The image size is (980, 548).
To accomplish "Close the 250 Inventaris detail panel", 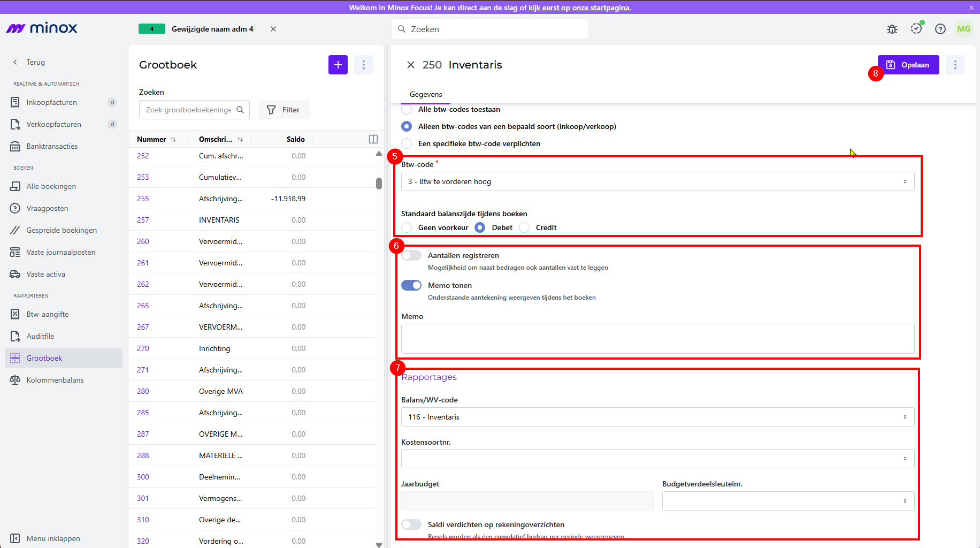I will [x=411, y=65].
